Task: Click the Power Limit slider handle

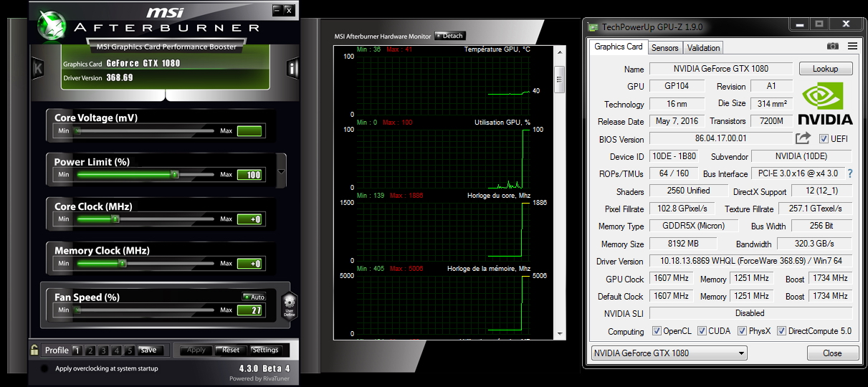Action: 174,174
